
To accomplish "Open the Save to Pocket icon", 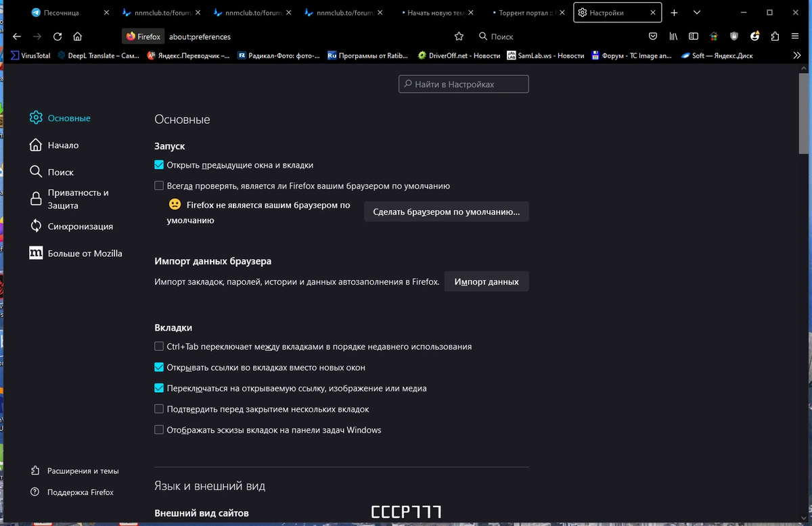I will (653, 37).
